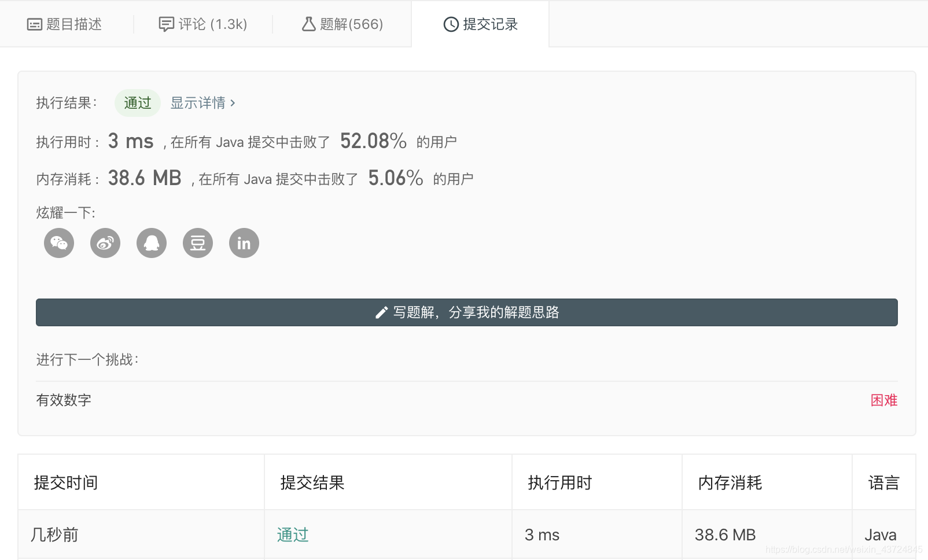Viewport: 928px width, 560px height.
Task: Share result via the LinkedIn icon
Action: pyautogui.click(x=243, y=243)
